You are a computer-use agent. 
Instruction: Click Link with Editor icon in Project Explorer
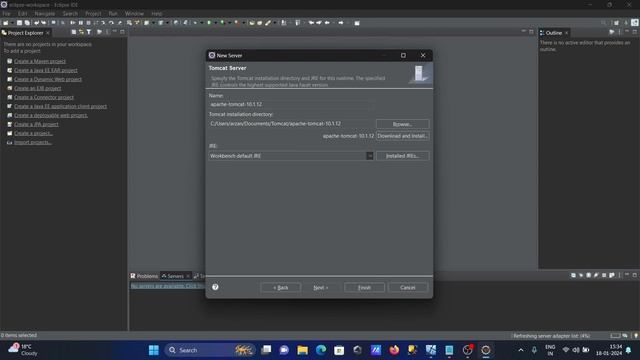81,32
